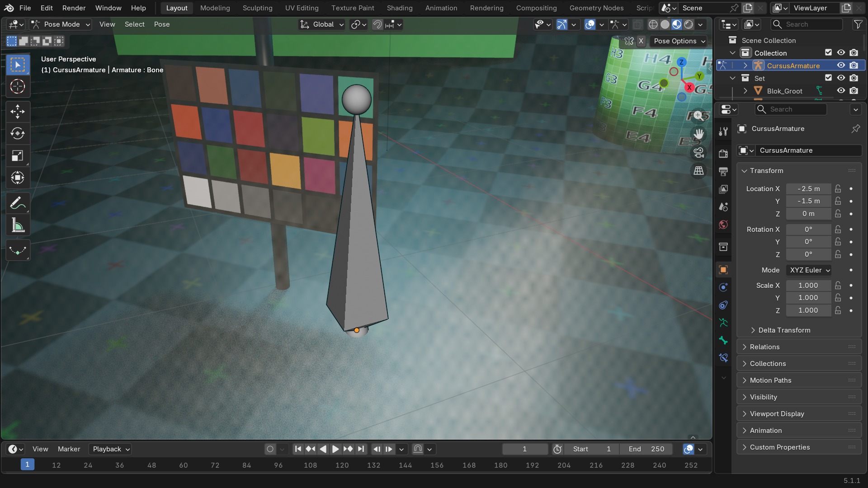This screenshot has width=868, height=488.
Task: Open the Playback dropdown in timeline
Action: [x=111, y=449]
